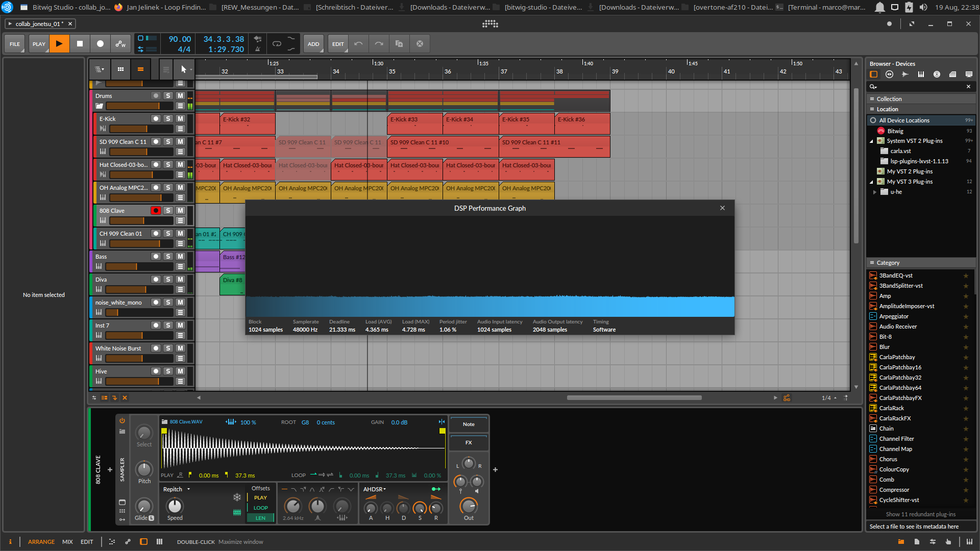This screenshot has width=980, height=551.
Task: Toggle automation write button
Action: (120, 44)
